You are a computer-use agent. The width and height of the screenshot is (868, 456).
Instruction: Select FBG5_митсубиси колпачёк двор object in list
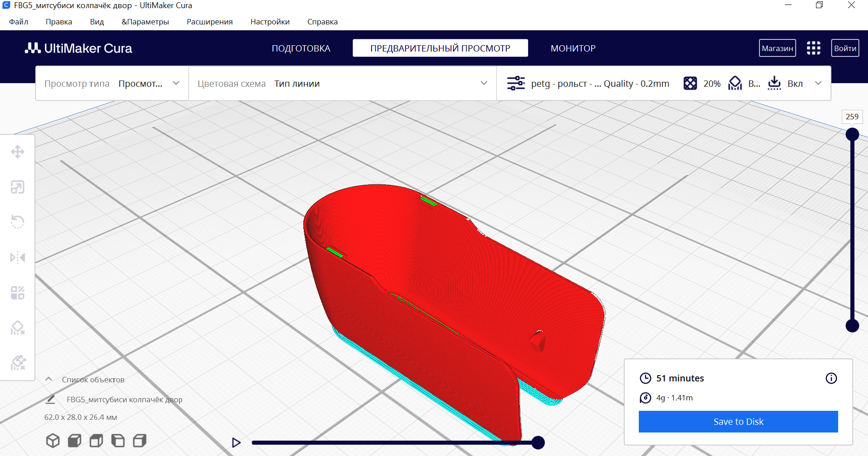124,400
